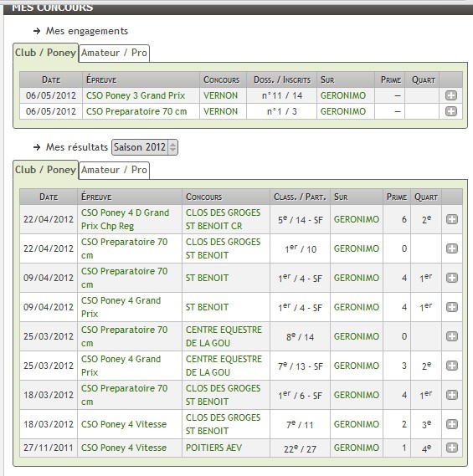
Task: Open CSO Poney 3 Grand Prix link
Action: (x=136, y=95)
